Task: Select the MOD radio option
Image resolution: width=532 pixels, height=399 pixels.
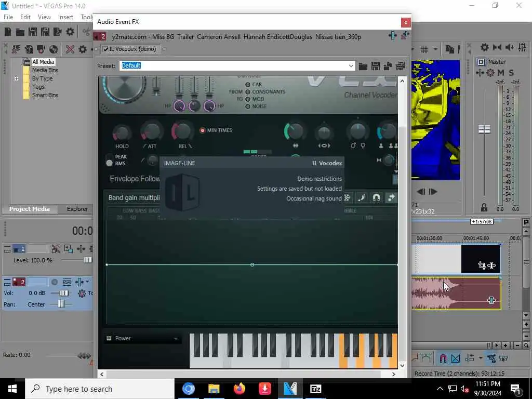Action: coord(248,99)
